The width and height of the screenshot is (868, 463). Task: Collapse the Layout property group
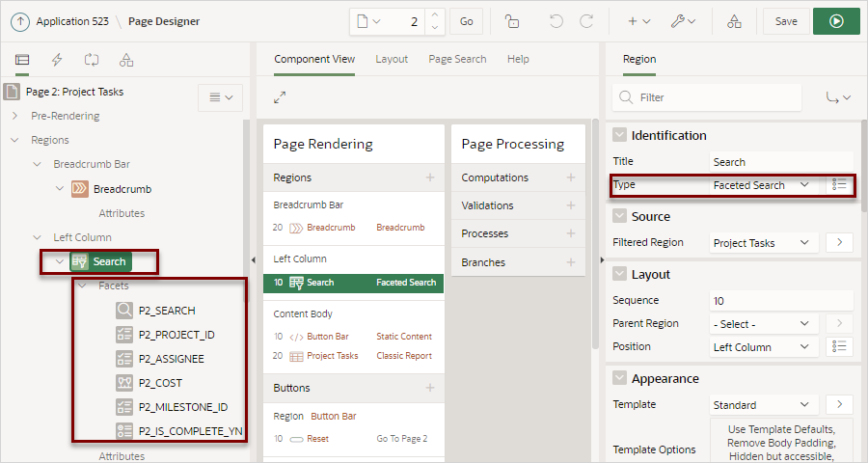tap(619, 274)
